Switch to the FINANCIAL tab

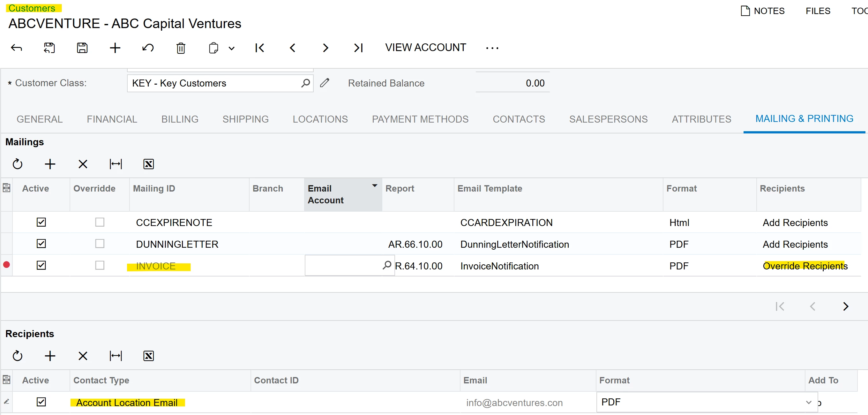tap(112, 119)
